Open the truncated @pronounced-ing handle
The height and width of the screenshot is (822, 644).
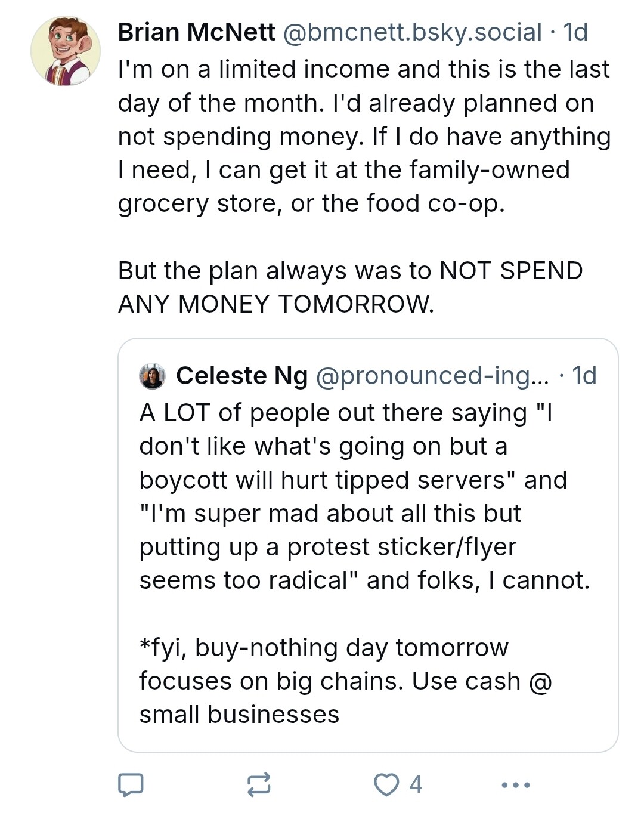(x=432, y=376)
